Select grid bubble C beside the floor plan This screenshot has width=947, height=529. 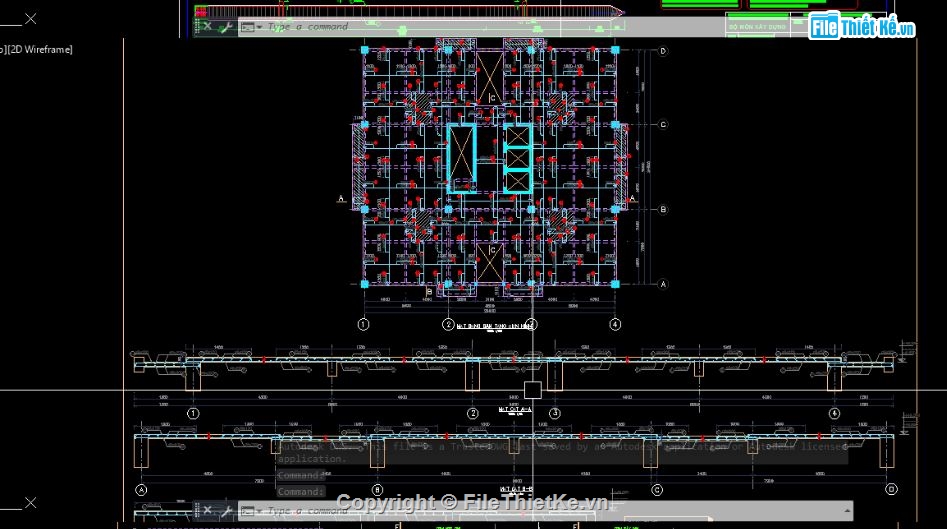click(663, 125)
